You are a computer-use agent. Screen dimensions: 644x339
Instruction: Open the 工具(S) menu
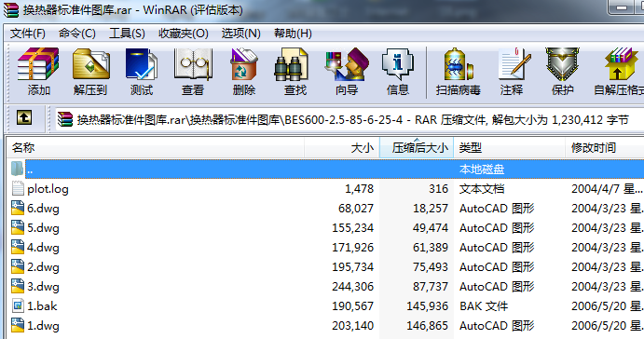click(127, 34)
